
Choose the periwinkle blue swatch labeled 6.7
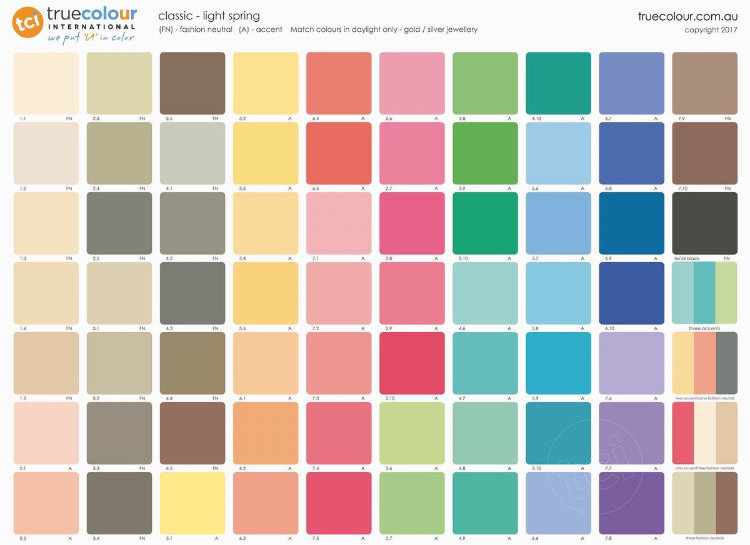click(631, 83)
